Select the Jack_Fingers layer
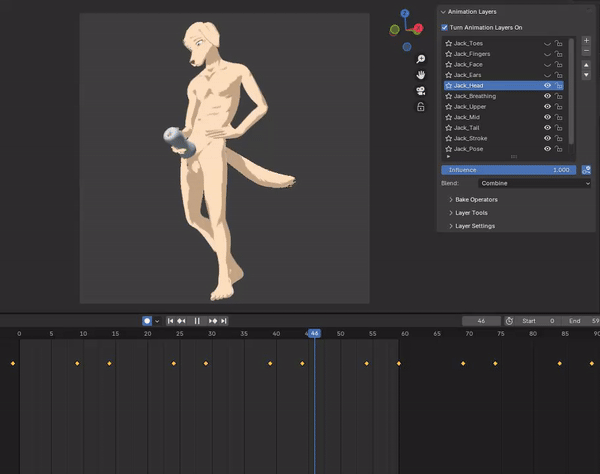The height and width of the screenshot is (474, 600). tap(504, 54)
